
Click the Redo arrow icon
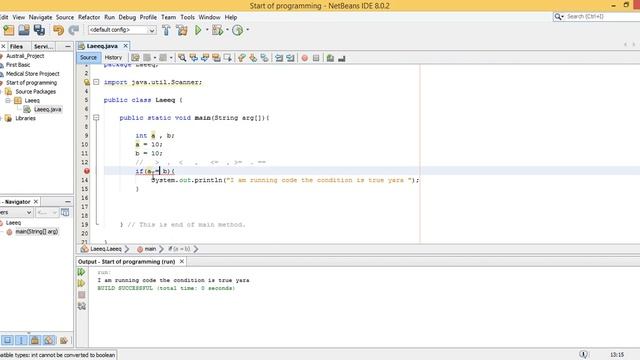[74, 30]
